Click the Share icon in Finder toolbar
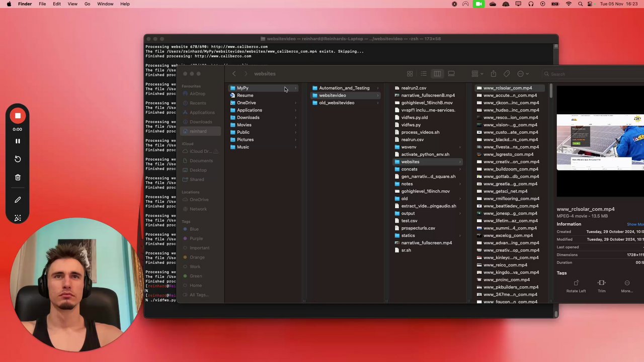Viewport: 644px width, 362px height. click(x=494, y=74)
